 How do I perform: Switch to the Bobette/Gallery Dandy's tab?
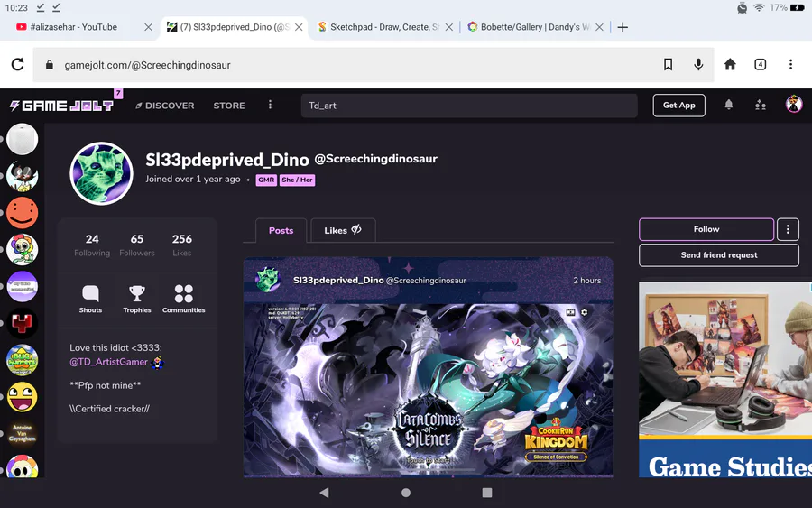click(x=528, y=27)
